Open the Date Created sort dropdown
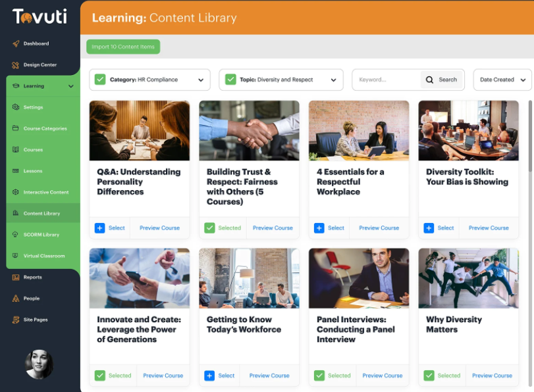This screenshot has height=392, width=534. pos(502,80)
